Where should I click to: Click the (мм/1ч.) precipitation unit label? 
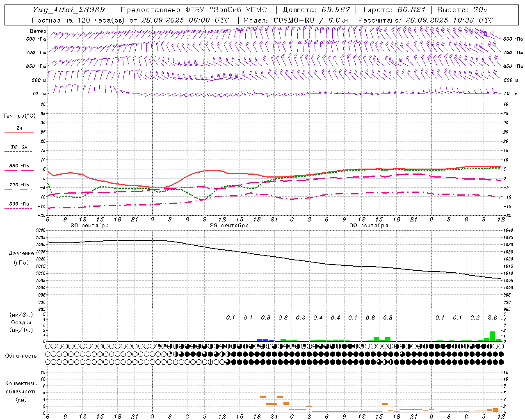click(21, 330)
